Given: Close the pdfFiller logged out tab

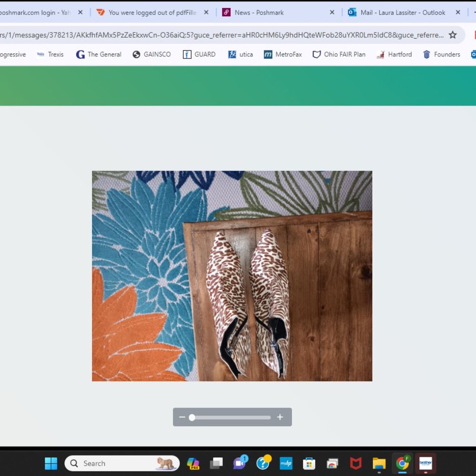Looking at the screenshot, I should [x=206, y=12].
